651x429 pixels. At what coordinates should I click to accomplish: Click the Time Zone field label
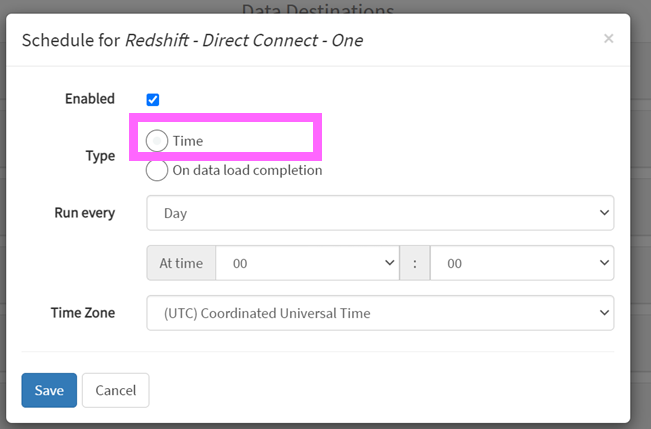point(83,313)
